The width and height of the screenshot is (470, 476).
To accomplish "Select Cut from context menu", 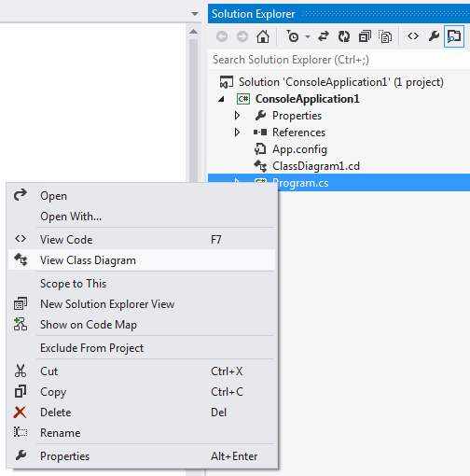I will [142, 371].
